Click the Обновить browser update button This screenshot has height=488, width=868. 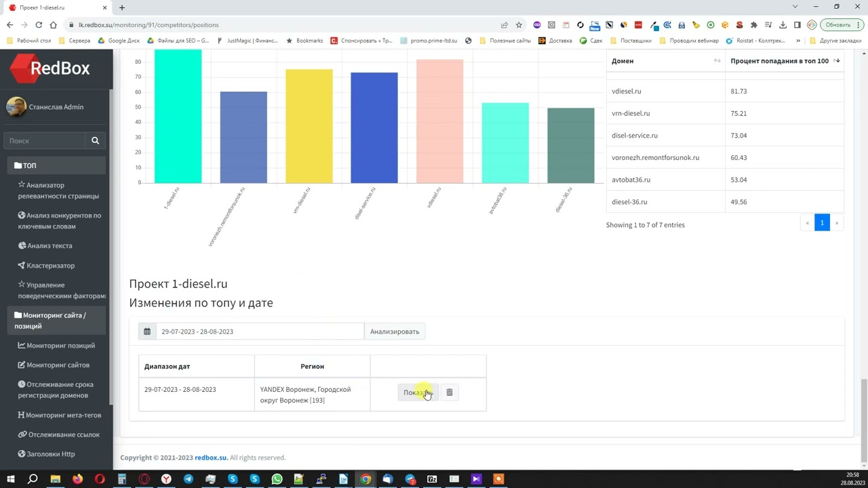tap(842, 25)
